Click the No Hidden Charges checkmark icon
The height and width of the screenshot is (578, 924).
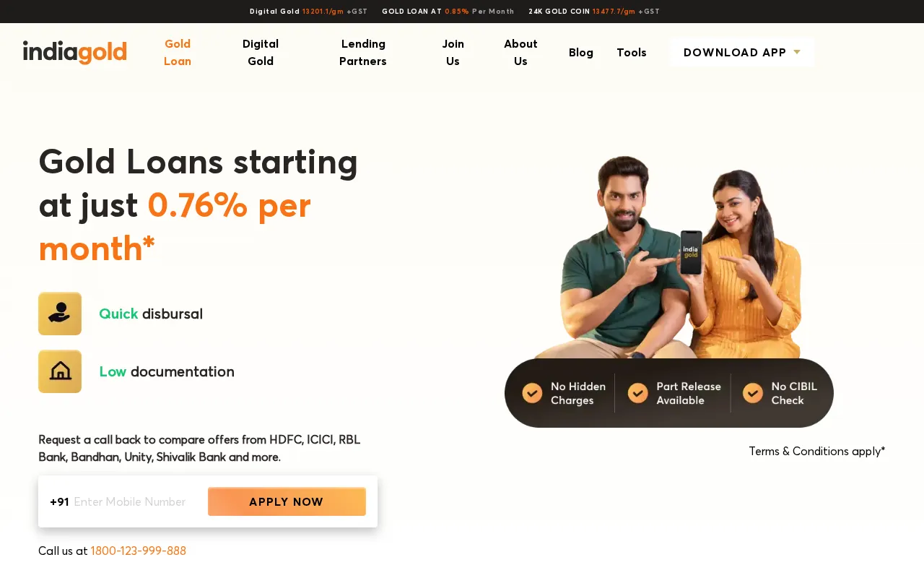(x=532, y=393)
